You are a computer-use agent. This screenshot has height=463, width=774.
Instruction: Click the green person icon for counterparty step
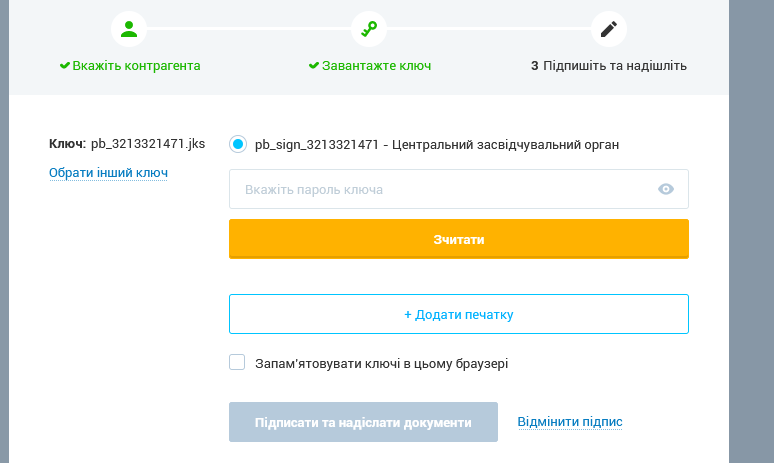click(129, 29)
